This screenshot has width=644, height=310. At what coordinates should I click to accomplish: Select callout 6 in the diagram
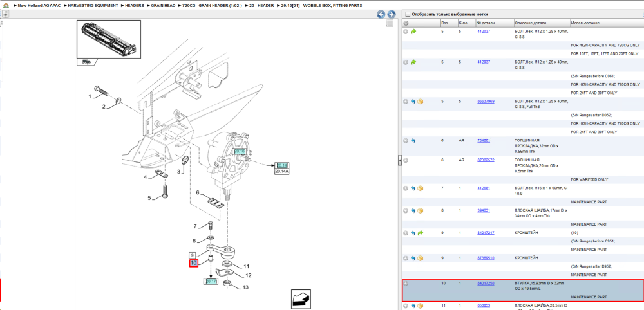point(198,193)
